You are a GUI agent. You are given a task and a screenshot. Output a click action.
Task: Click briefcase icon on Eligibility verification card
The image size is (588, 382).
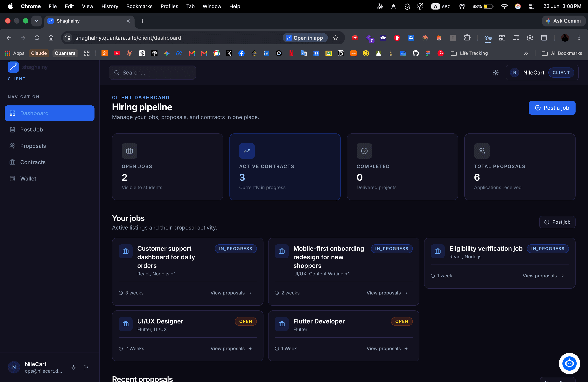pyautogui.click(x=437, y=251)
